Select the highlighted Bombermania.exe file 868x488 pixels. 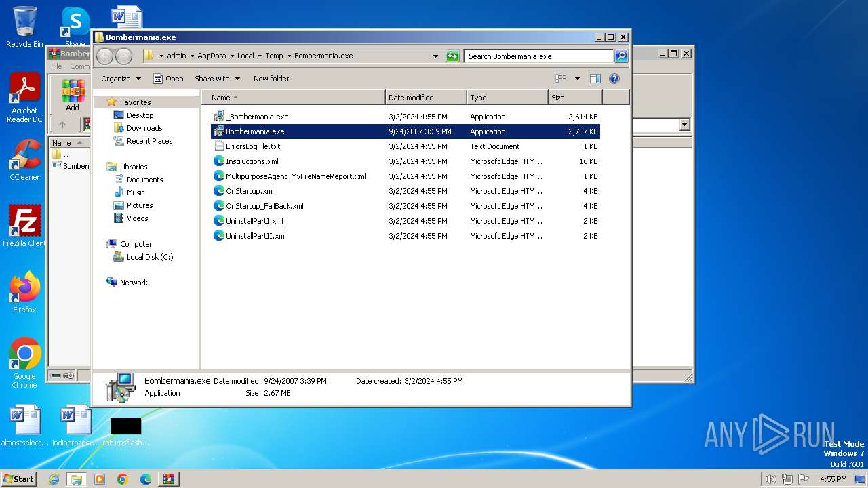click(406, 131)
